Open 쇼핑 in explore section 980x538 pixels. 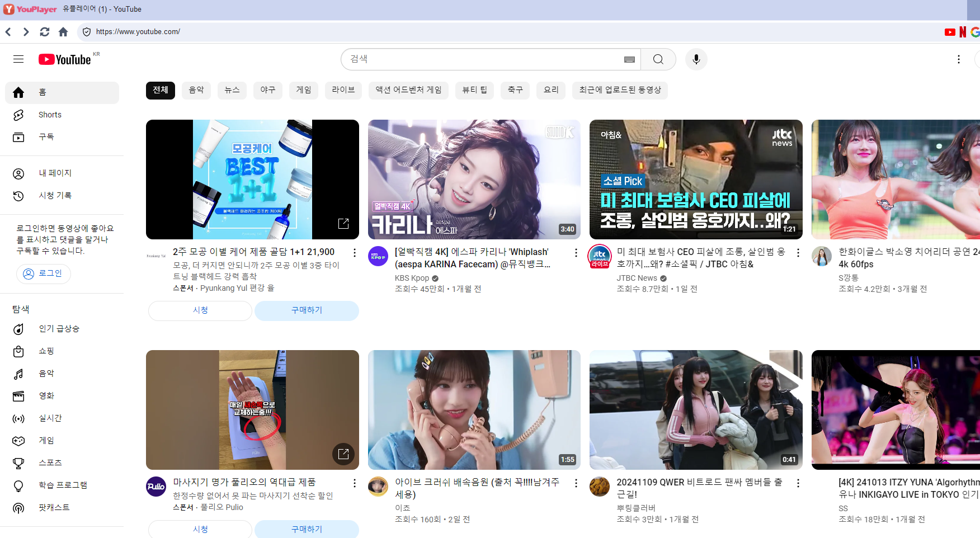click(62, 351)
